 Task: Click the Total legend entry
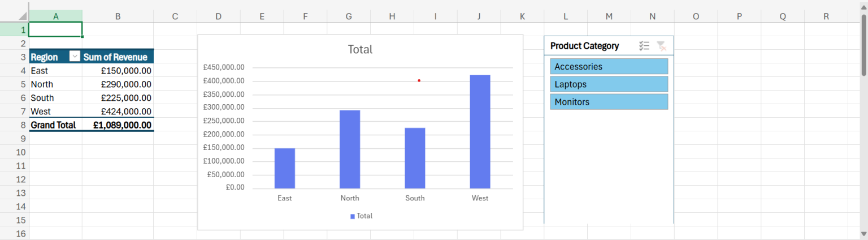pos(361,216)
